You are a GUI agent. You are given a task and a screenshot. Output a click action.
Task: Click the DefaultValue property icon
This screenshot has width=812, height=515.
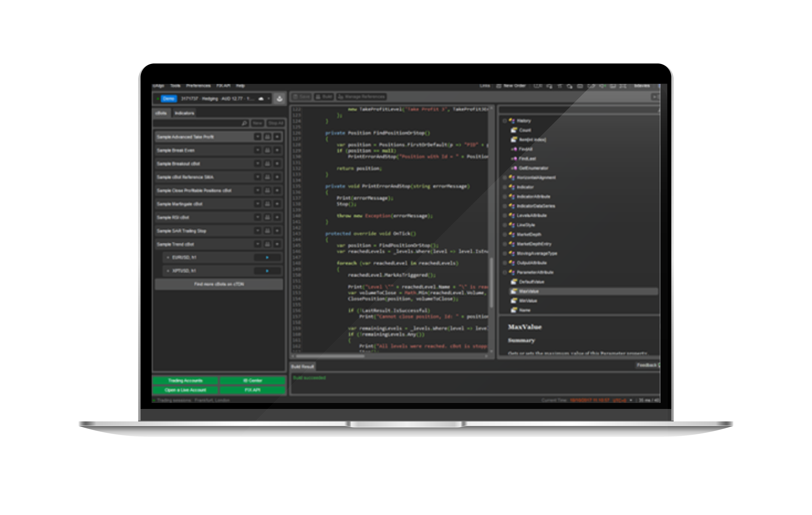[514, 282]
